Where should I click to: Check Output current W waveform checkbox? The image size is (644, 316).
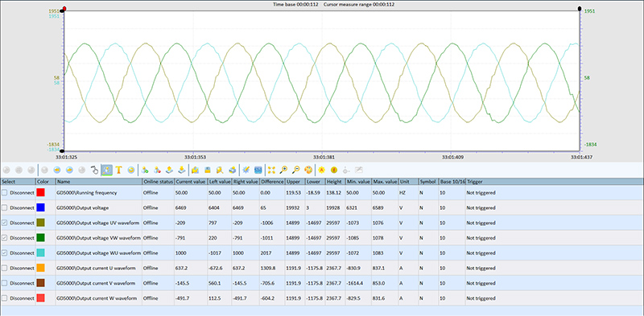5,298
